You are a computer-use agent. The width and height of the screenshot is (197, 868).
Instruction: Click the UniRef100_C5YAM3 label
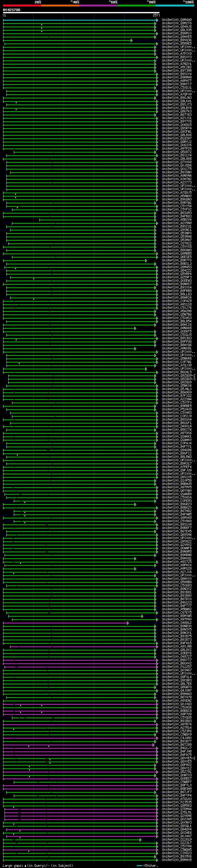[177, 413]
